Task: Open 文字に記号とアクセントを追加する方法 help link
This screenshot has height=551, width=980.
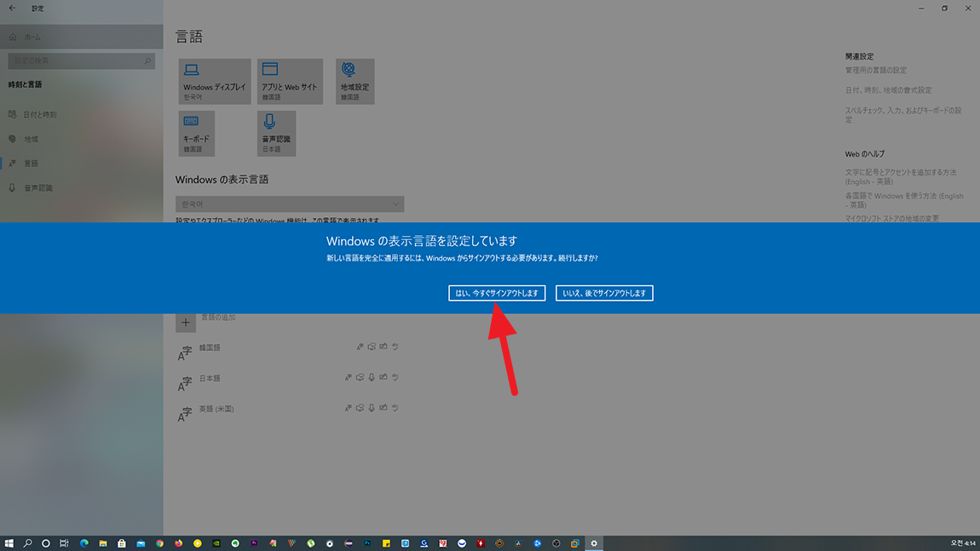Action: tap(901, 177)
